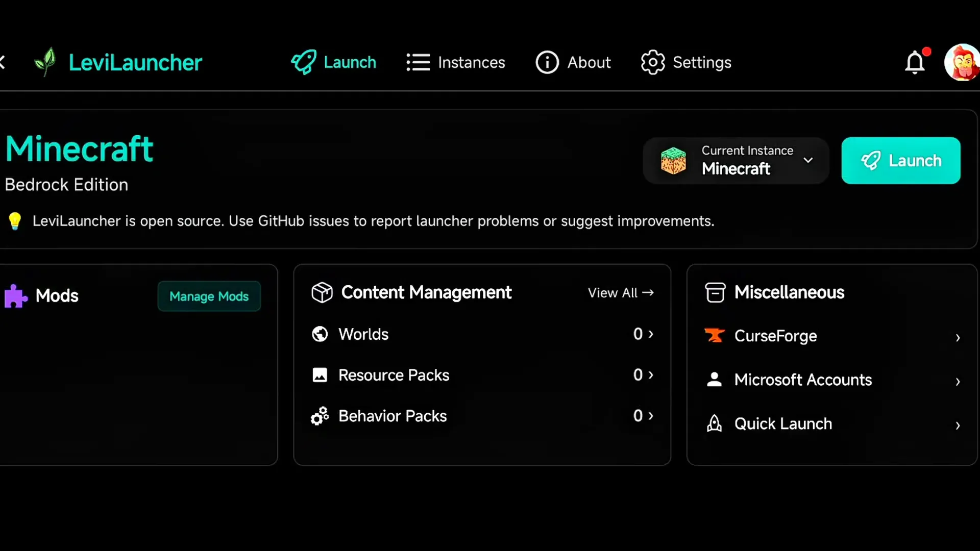Screen dimensions: 980x551
Task: Expand the Microsoft Accounts chevron
Action: [x=958, y=381]
